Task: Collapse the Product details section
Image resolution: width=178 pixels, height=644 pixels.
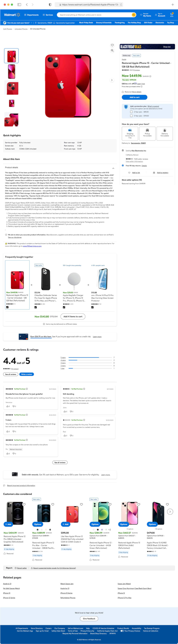Action: [113, 168]
